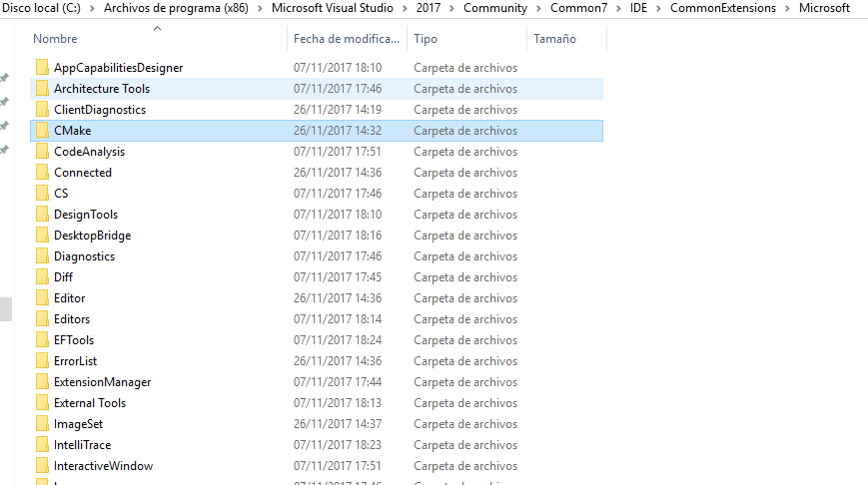Click the EFTools folder icon
868x485 pixels.
click(42, 340)
